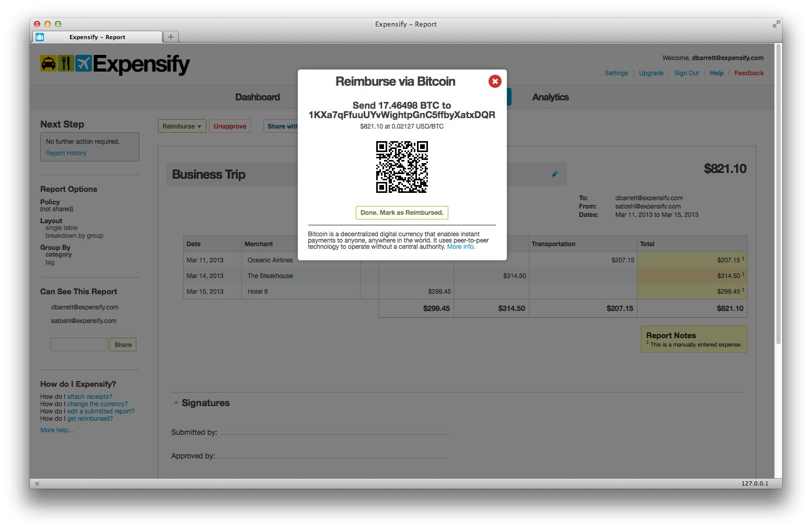This screenshot has height=530, width=812.
Task: Click the taxi icon in the logo
Action: click(49, 63)
